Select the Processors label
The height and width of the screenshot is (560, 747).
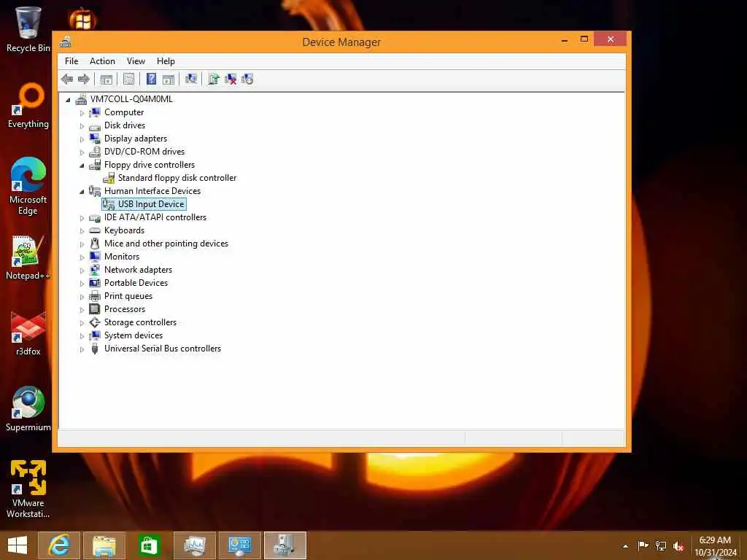click(124, 309)
